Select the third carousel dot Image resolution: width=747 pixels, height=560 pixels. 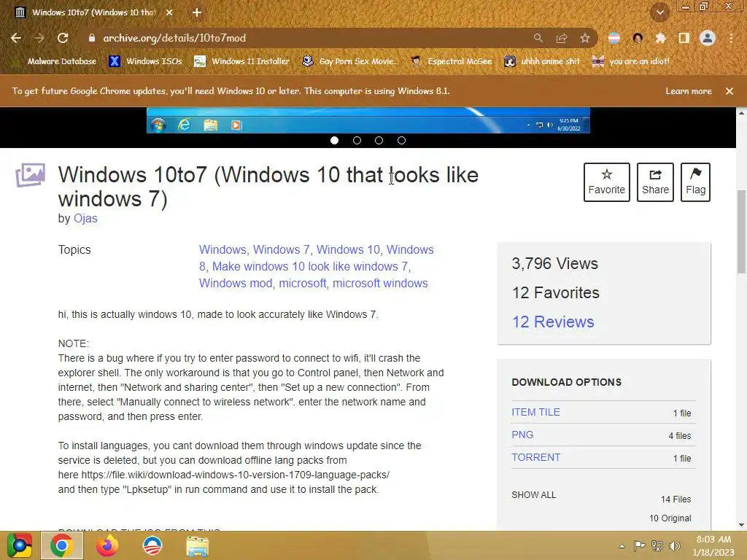tap(379, 141)
